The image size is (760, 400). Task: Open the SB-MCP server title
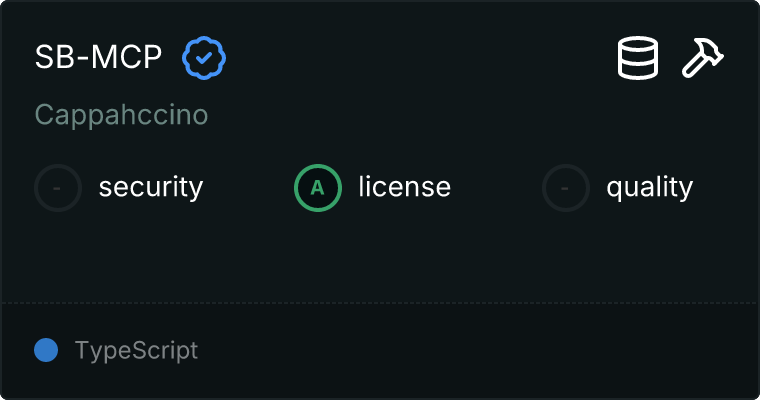click(x=98, y=59)
